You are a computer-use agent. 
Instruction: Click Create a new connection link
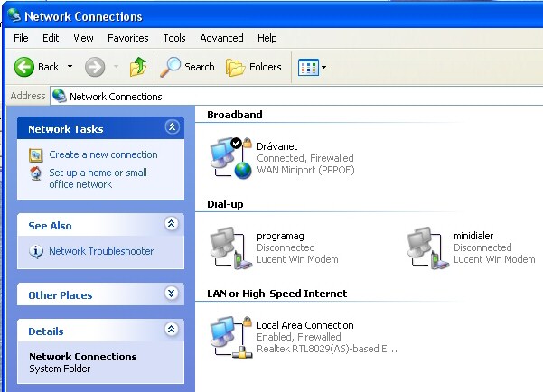[x=103, y=154]
